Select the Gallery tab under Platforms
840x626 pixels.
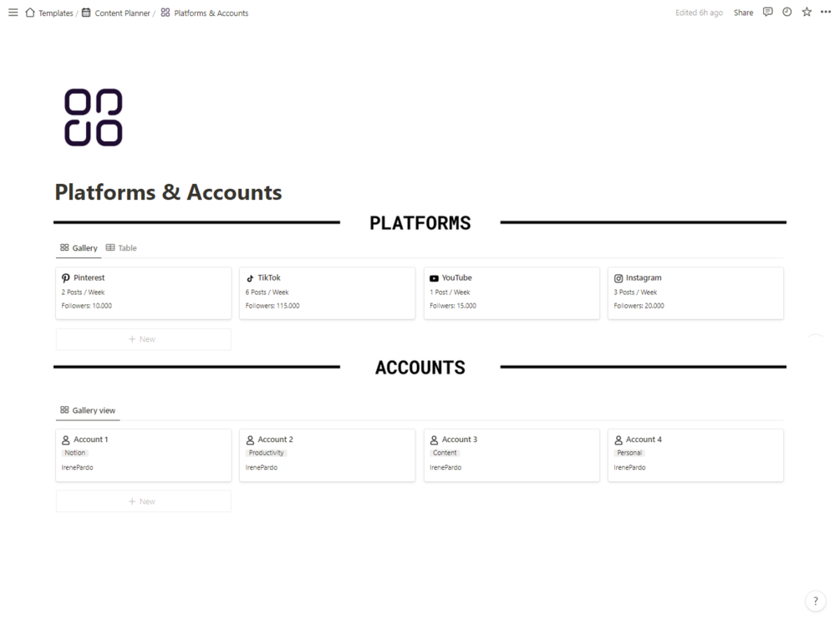pyautogui.click(x=79, y=248)
